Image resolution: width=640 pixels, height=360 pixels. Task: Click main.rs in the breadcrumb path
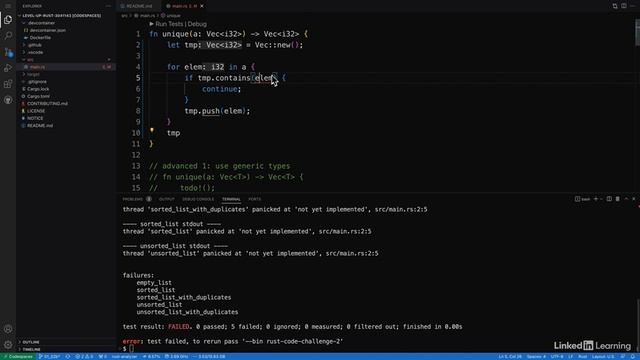pos(145,16)
